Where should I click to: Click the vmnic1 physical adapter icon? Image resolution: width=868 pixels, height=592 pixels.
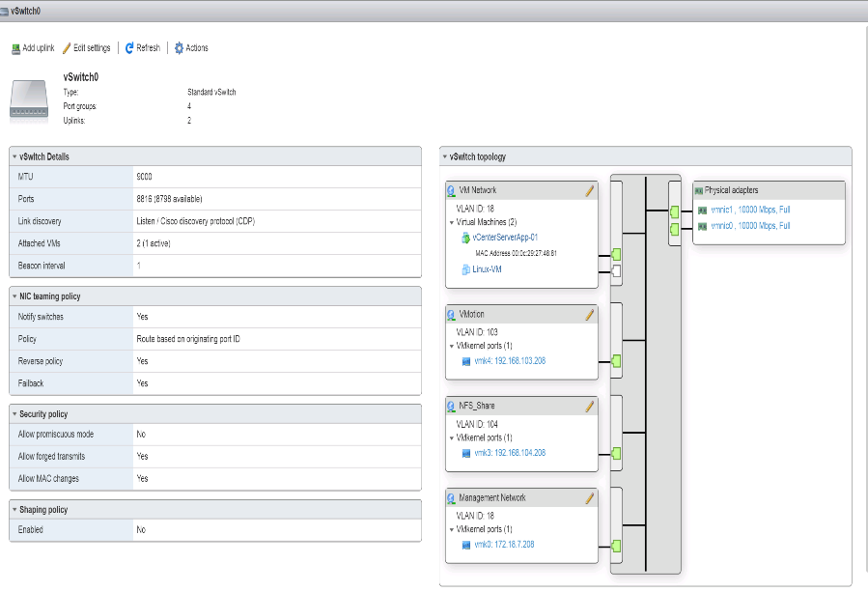tap(702, 210)
